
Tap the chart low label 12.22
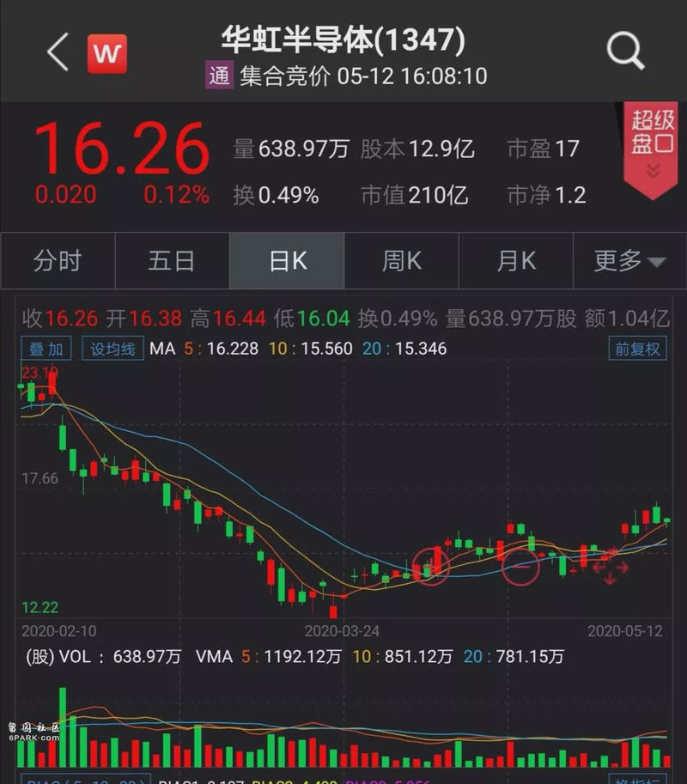tap(40, 607)
